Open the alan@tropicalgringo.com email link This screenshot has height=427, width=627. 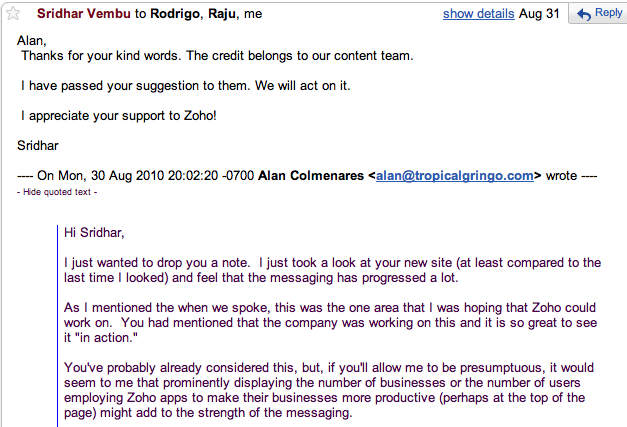(x=455, y=175)
